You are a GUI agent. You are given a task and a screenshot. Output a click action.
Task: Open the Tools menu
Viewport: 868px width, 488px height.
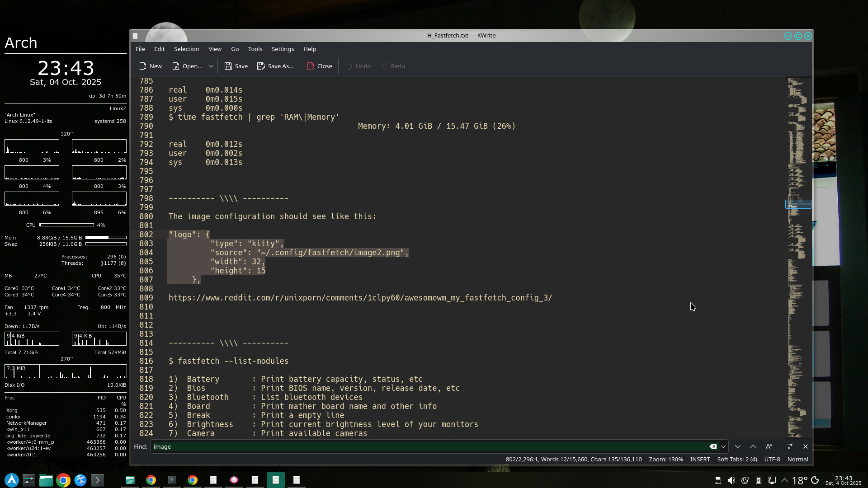255,49
